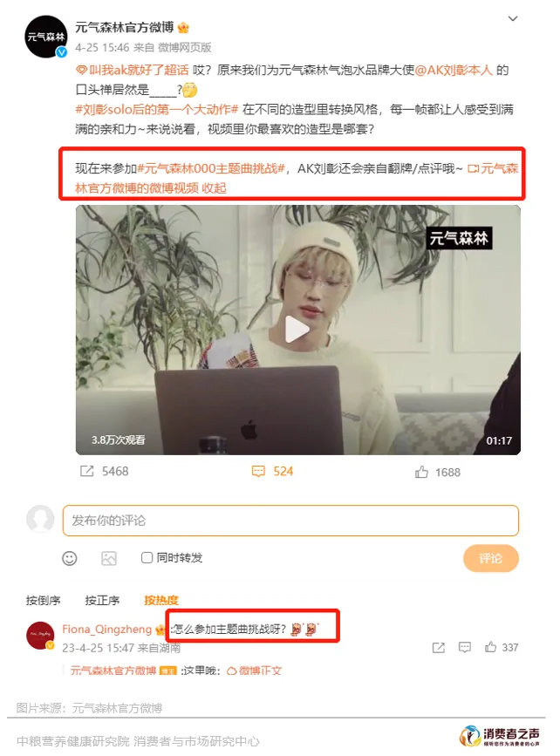Click the orange 评论 submit button
The height and width of the screenshot is (756, 560).
(490, 558)
